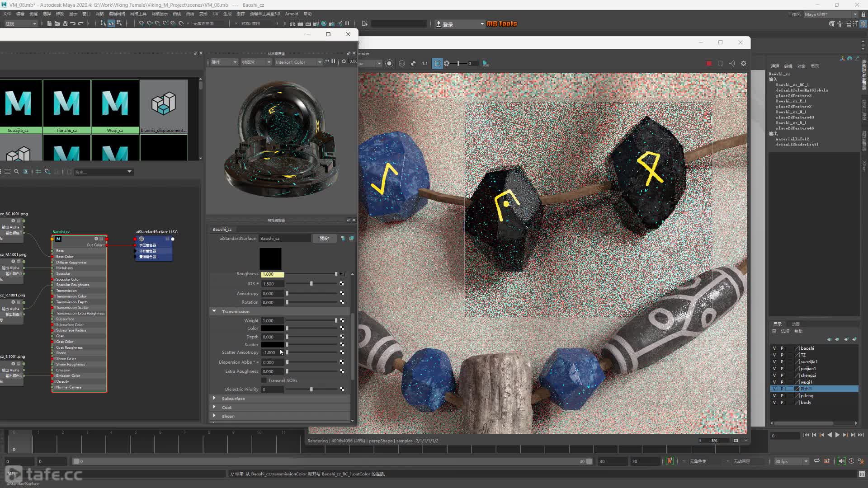
Task: Click the Transmission Scatter black swatch
Action: (272, 345)
